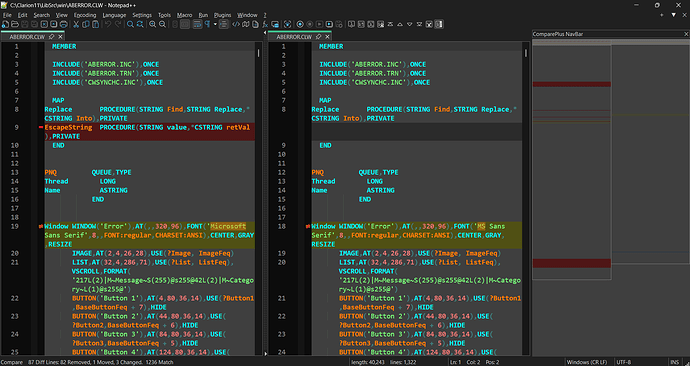Open the Document List panel icon
Image resolution: width=690 pixels, height=366 pixels.
coord(255,24)
